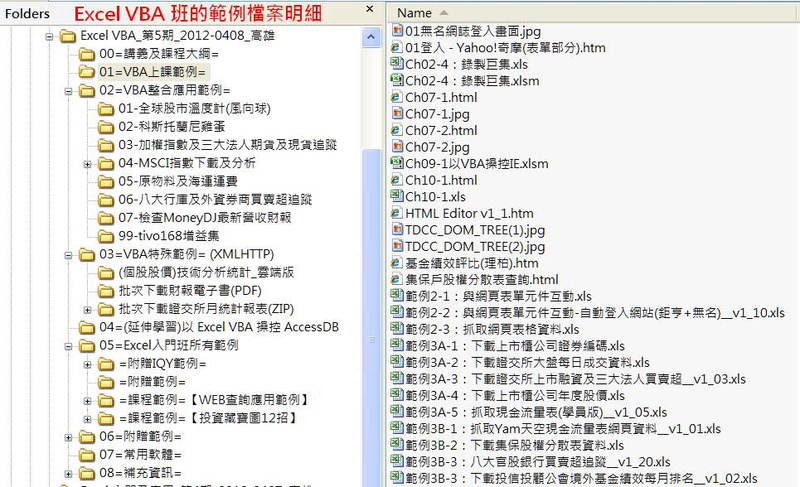The image size is (800, 487).
Task: Select file 範例2-3：抓取網頁表格資料.xls
Action: 492,329
